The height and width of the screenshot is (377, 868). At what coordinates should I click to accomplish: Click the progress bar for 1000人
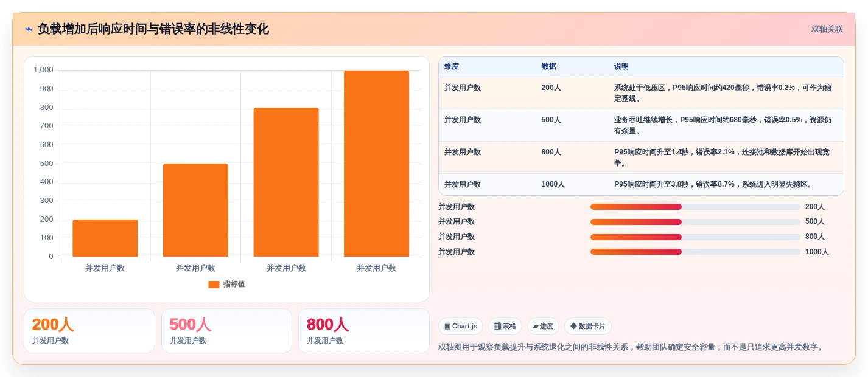pyautogui.click(x=695, y=252)
